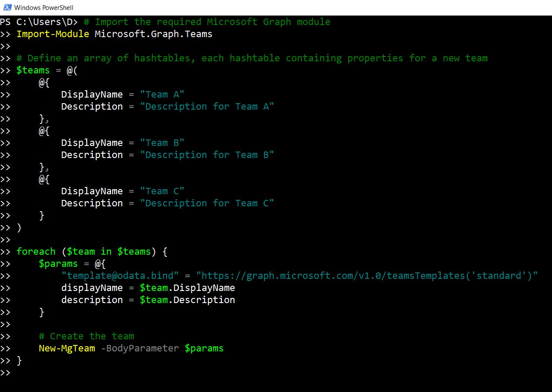Click the foreach keyword

(x=36, y=251)
